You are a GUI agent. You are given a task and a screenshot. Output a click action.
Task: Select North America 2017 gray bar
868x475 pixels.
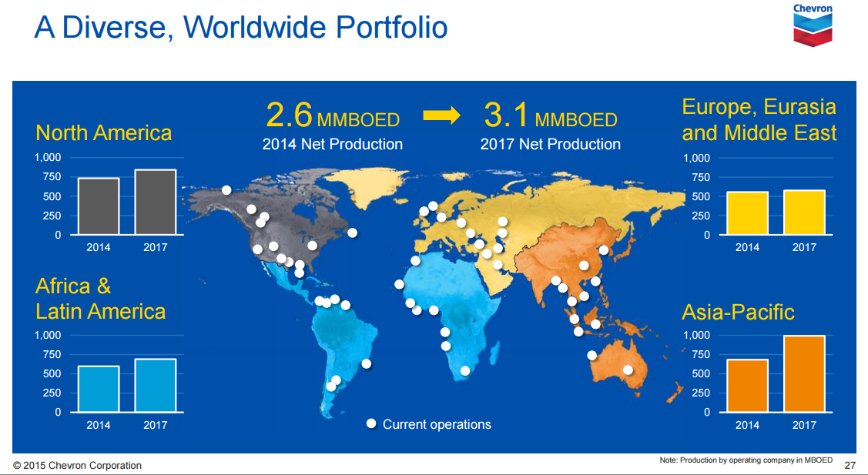pyautogui.click(x=156, y=202)
